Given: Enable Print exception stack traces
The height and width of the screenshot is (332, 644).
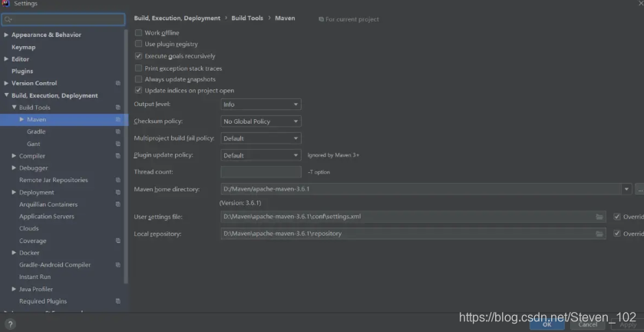Looking at the screenshot, I should click(138, 68).
